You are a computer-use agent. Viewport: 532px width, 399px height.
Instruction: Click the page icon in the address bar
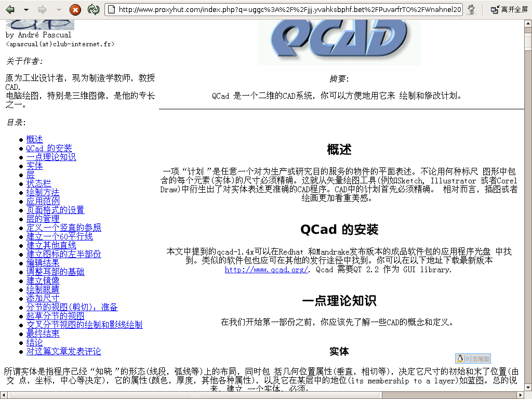point(111,9)
